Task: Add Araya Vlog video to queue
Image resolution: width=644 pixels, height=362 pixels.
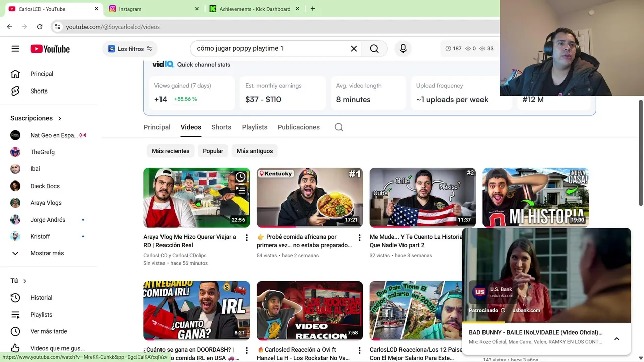Action: coord(240,191)
